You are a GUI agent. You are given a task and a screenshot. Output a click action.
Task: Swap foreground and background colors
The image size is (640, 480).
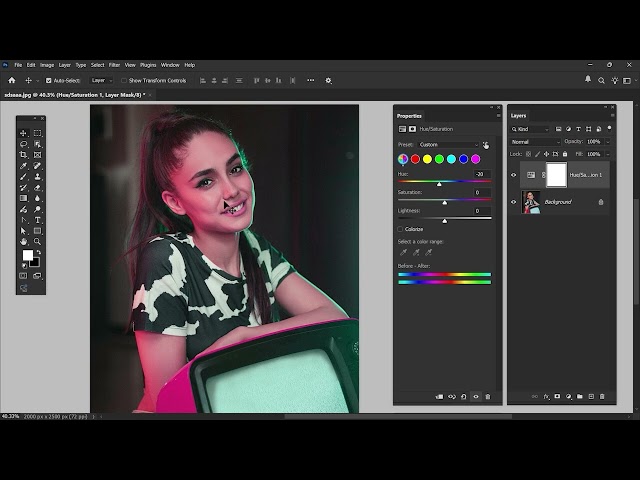click(x=39, y=252)
